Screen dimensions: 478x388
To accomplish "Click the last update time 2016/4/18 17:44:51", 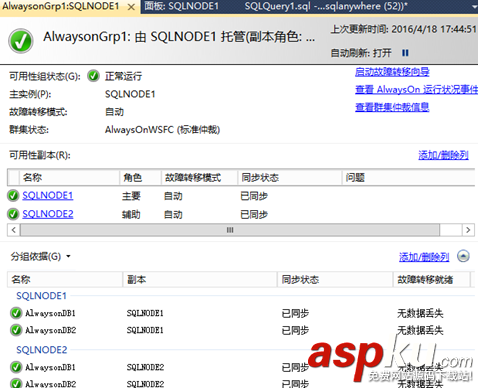I will (434, 29).
